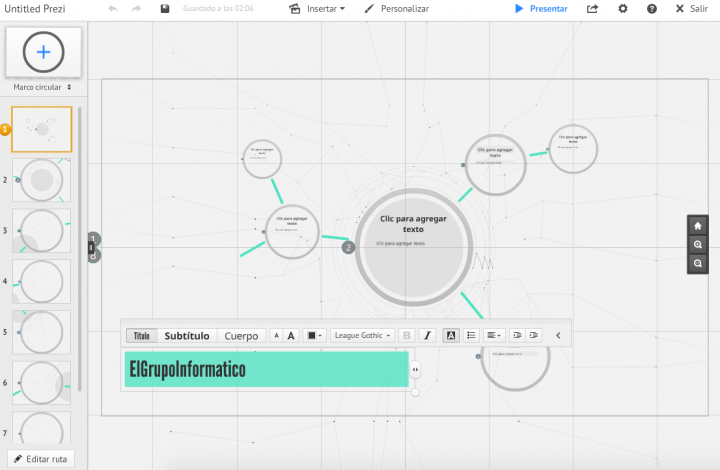Select the Cuerpo text style

241,336
